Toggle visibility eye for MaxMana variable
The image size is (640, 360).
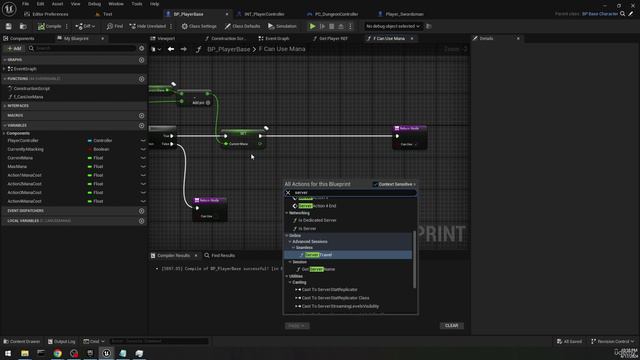click(x=143, y=167)
